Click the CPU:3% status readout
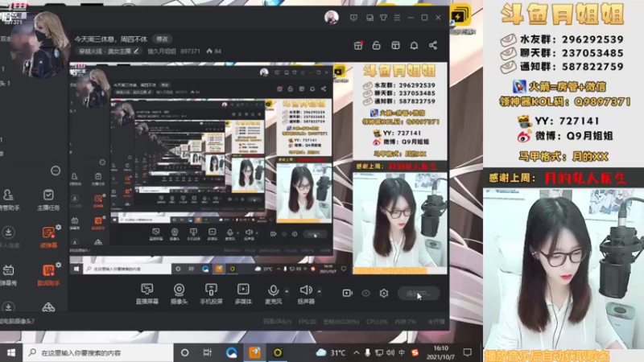 [377, 322]
